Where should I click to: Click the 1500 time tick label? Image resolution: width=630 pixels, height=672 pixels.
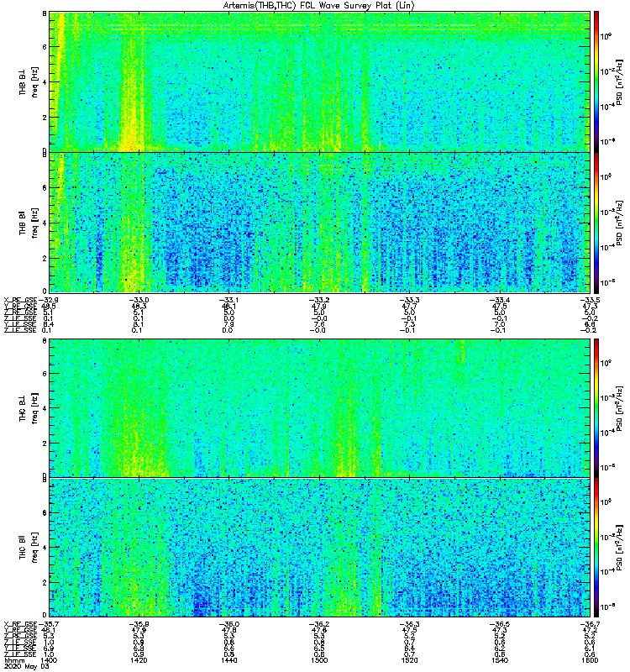pos(319,660)
